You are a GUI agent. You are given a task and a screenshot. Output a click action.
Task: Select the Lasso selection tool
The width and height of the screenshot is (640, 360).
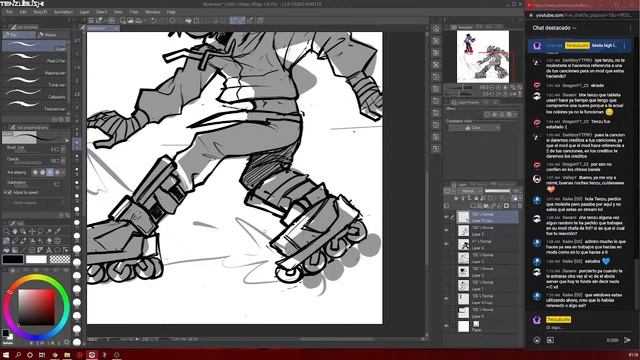click(x=40, y=231)
